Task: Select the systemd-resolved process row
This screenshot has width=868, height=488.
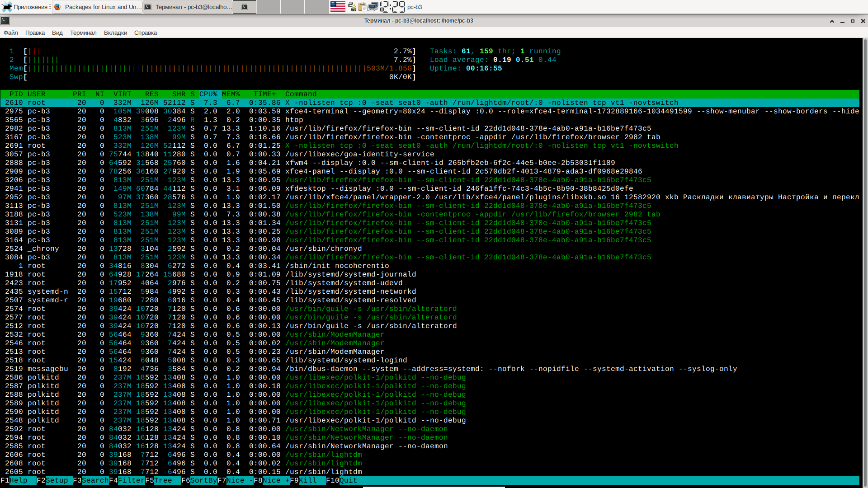Action: [x=429, y=300]
